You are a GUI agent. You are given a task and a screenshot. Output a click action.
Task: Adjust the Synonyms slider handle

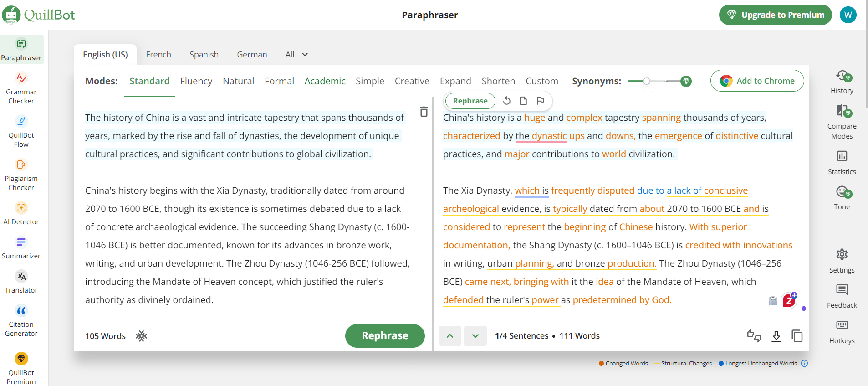646,81
